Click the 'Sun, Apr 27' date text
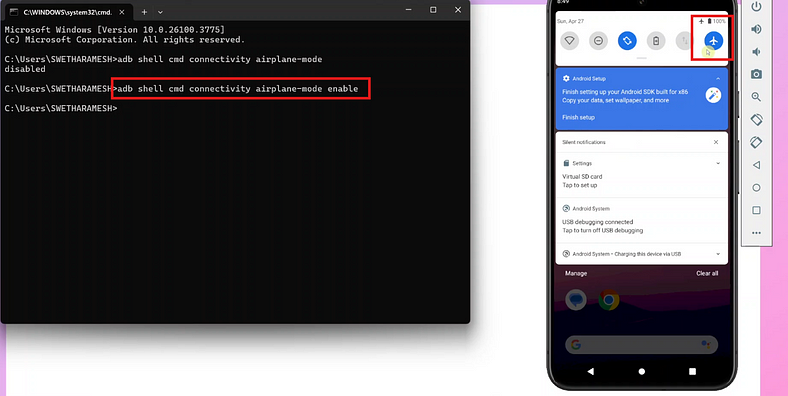 pos(569,22)
